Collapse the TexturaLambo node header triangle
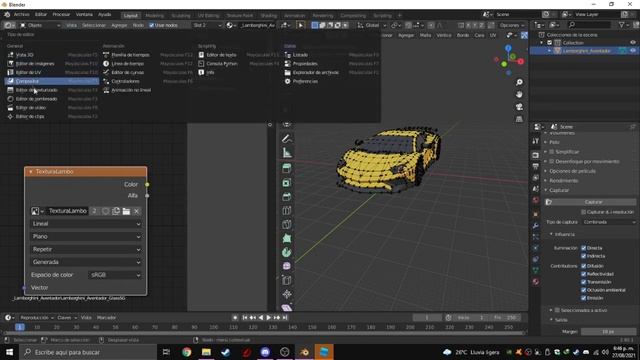This screenshot has width=640, height=360. pos(31,172)
